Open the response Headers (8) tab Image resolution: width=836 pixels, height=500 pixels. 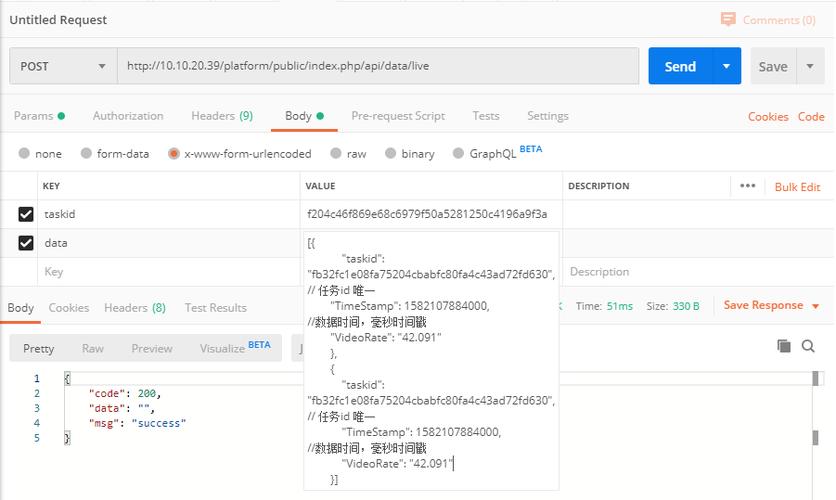(135, 308)
